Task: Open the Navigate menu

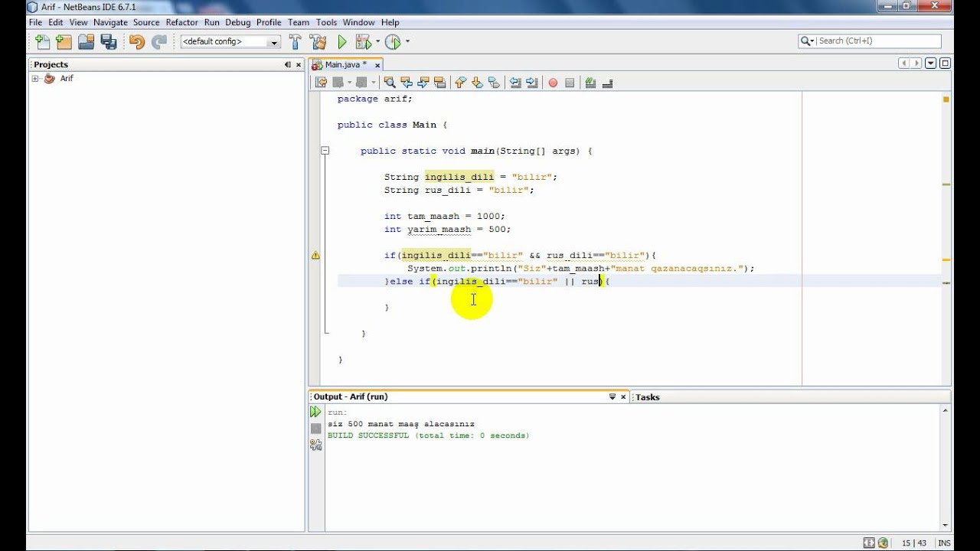Action: click(110, 22)
